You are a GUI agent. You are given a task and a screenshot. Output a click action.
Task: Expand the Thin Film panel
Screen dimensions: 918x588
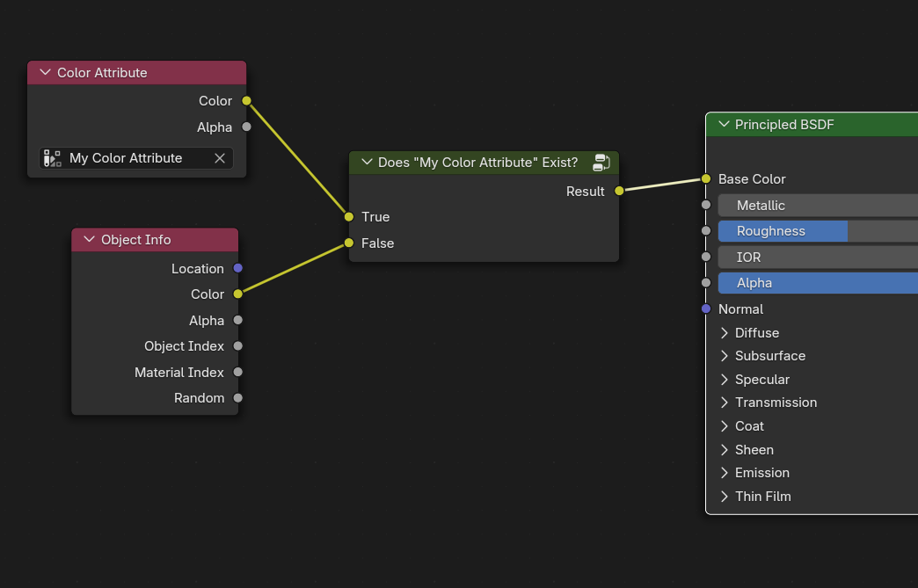725,497
